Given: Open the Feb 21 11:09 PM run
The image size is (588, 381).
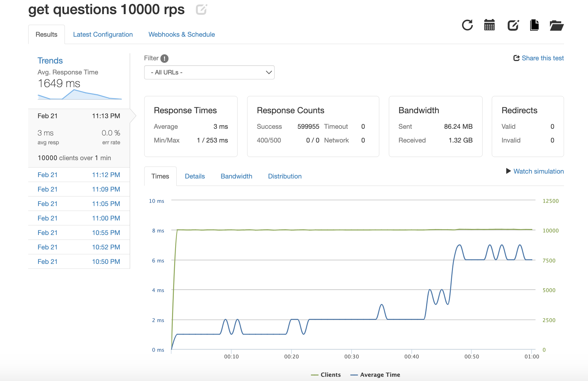Looking at the screenshot, I should coord(79,189).
